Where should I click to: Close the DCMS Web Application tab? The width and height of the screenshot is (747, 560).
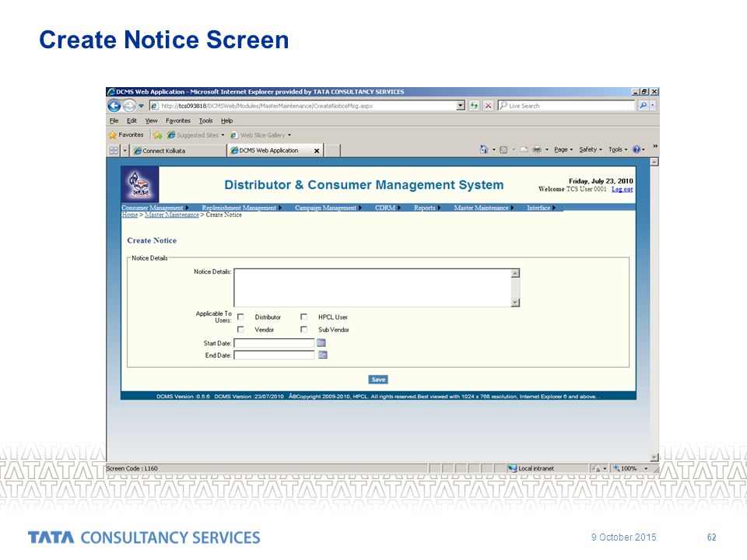pos(317,151)
